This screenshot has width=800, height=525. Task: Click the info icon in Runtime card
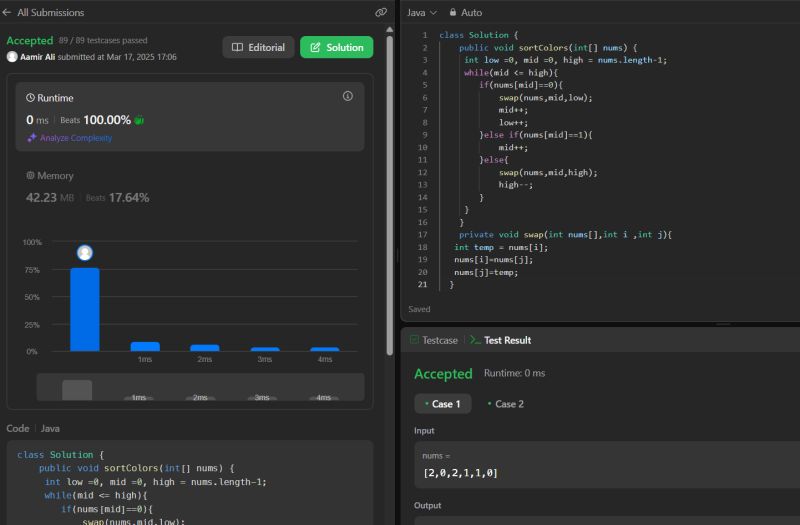pos(348,96)
